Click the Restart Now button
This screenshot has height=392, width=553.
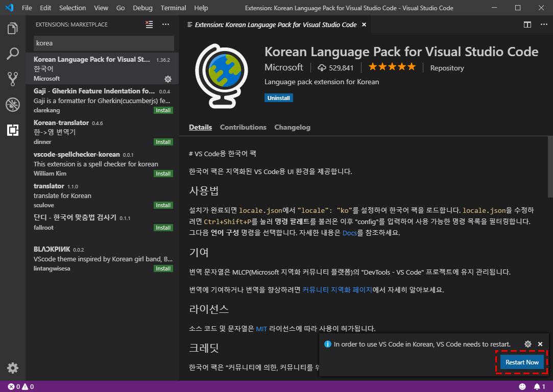click(522, 362)
